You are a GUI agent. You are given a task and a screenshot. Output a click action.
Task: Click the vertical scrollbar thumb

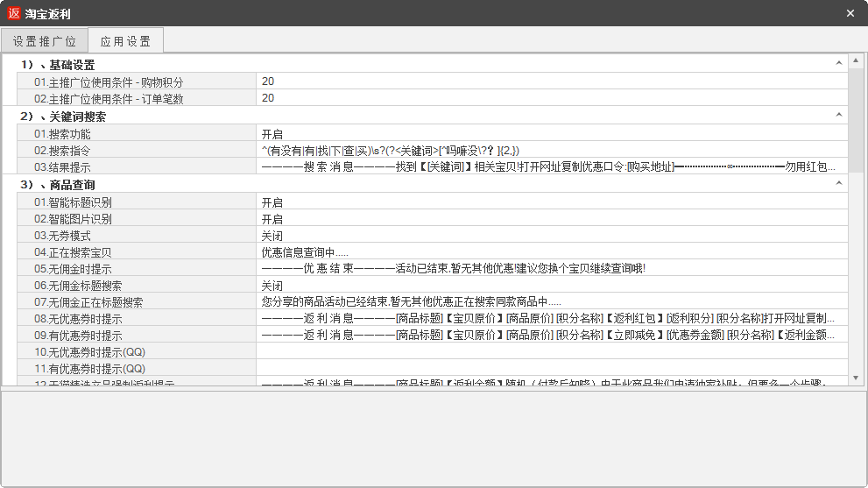(x=856, y=120)
